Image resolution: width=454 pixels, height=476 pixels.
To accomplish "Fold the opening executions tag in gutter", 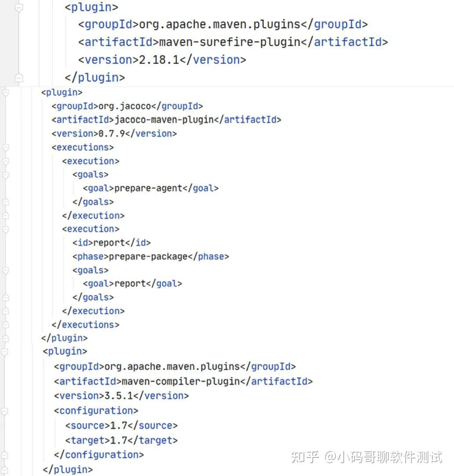I will 5,148.
